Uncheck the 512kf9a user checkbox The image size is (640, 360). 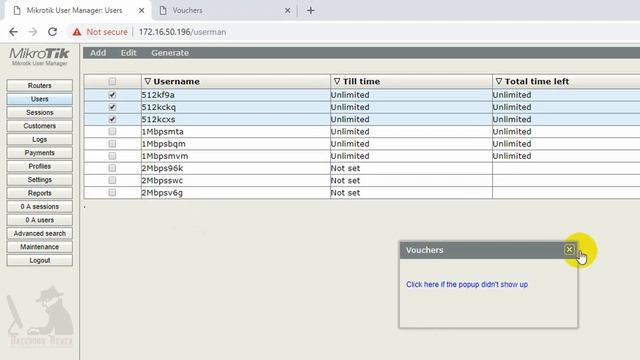112,95
